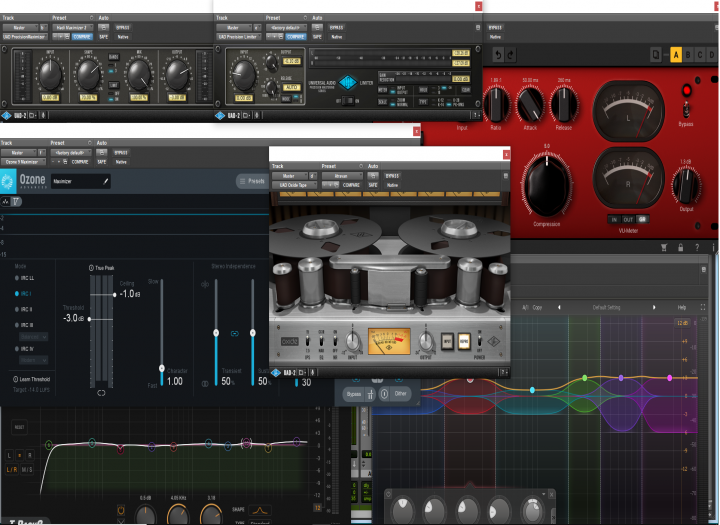Click the UA diamond emblem on Oxide Tape panel
The image size is (720, 525).
tap(493, 341)
